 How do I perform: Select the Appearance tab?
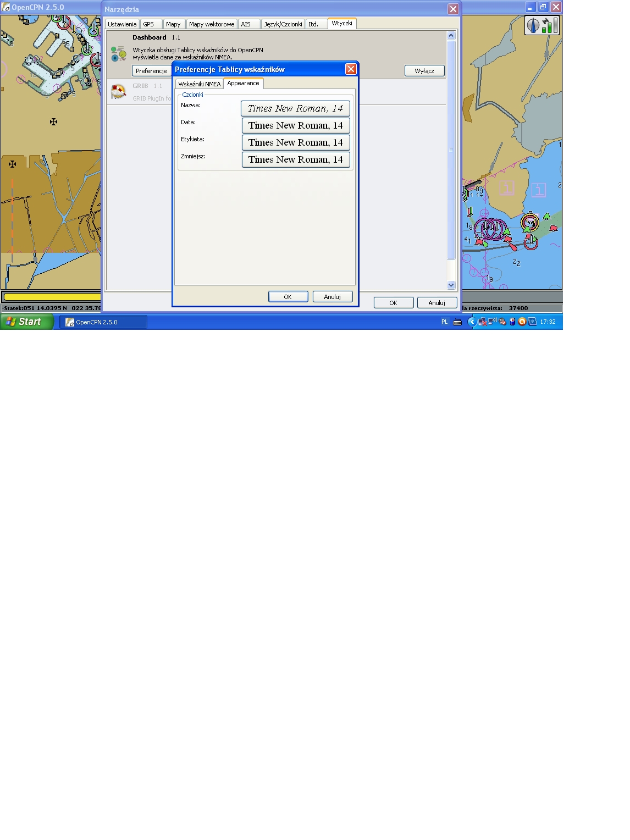[244, 83]
